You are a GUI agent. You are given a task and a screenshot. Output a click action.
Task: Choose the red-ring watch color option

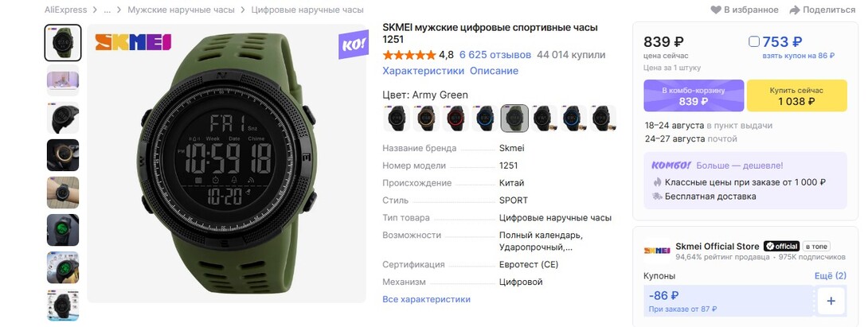point(455,118)
